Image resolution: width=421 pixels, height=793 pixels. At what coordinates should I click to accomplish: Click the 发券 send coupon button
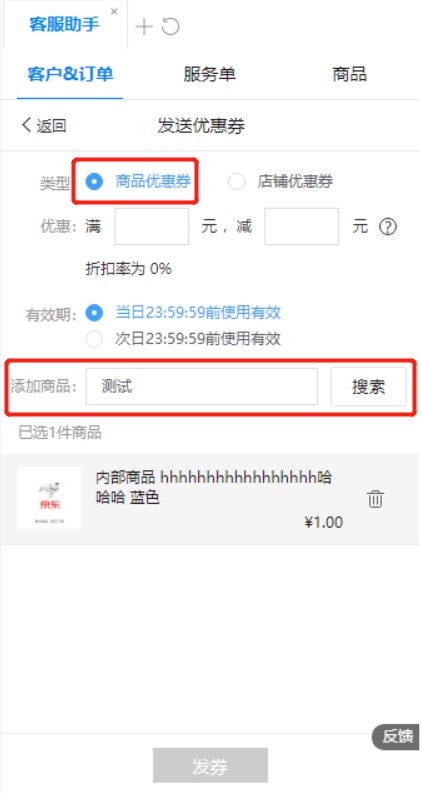(x=210, y=765)
